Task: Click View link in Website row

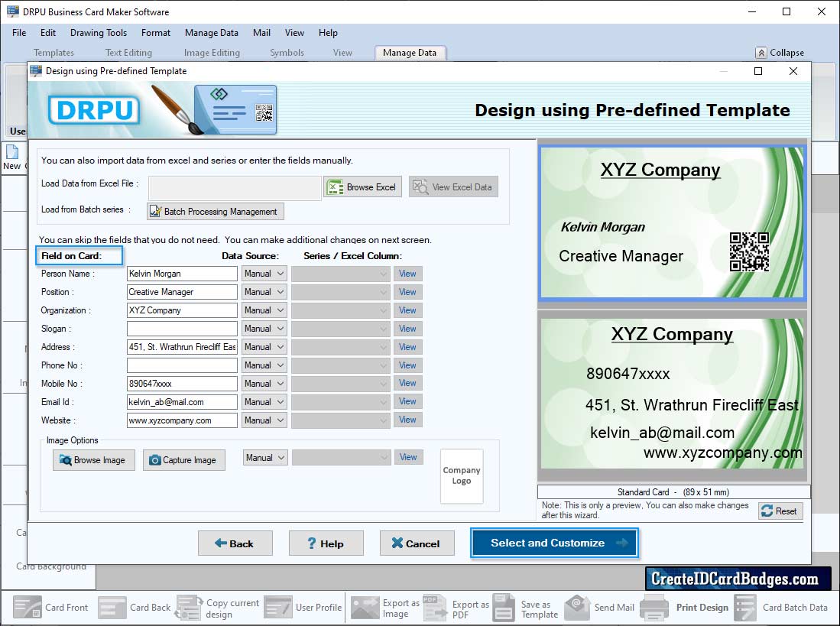Action: (407, 420)
